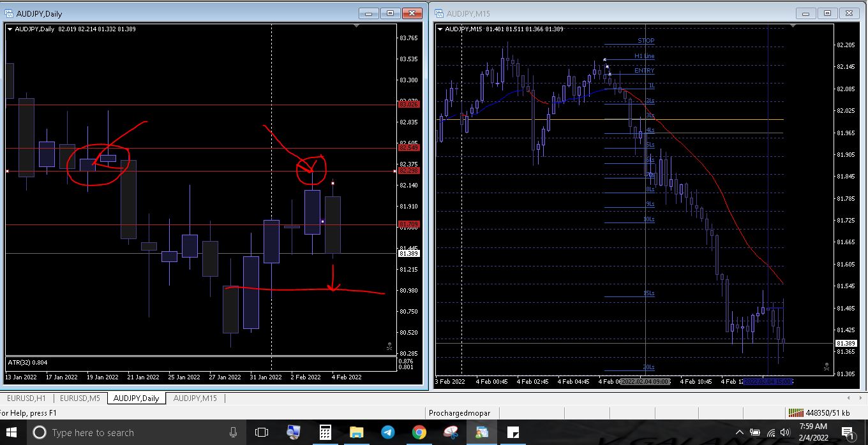The height and width of the screenshot is (445, 868).
Task: Select the 10Ls level label on the M15 chart
Action: 648,219
